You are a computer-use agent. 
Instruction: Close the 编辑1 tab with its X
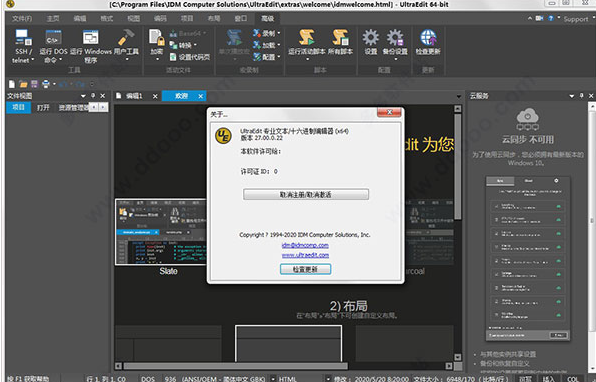(155, 96)
